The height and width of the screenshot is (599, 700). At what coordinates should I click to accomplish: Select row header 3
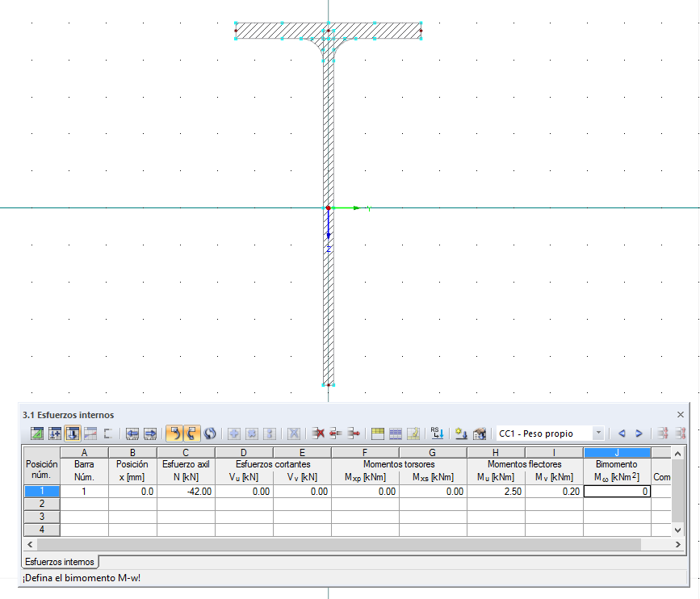coord(41,517)
